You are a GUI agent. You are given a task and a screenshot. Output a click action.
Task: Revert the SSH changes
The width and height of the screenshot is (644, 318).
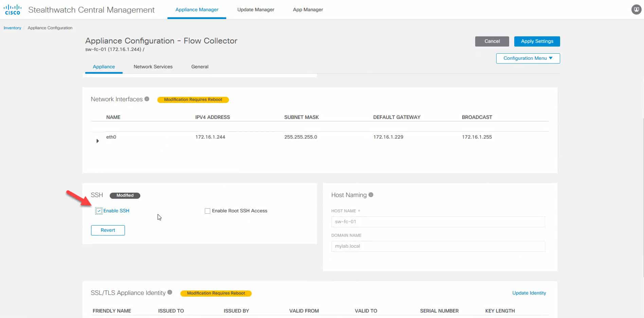pos(108,230)
